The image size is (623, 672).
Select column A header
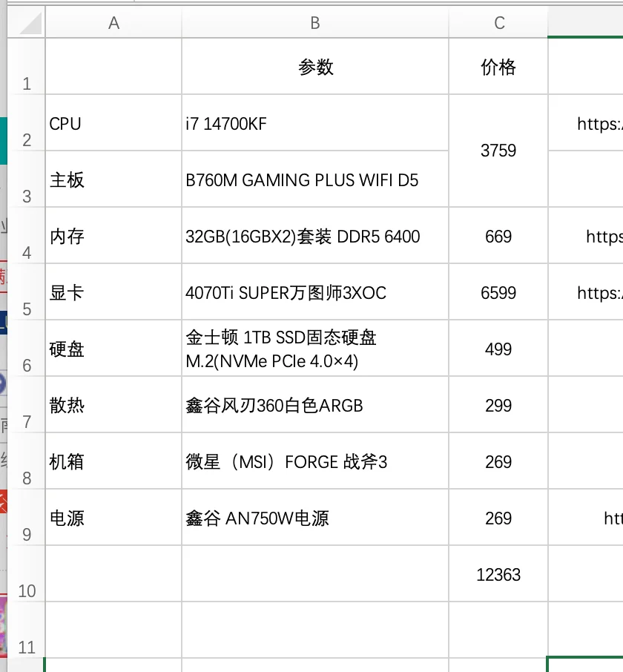113,22
